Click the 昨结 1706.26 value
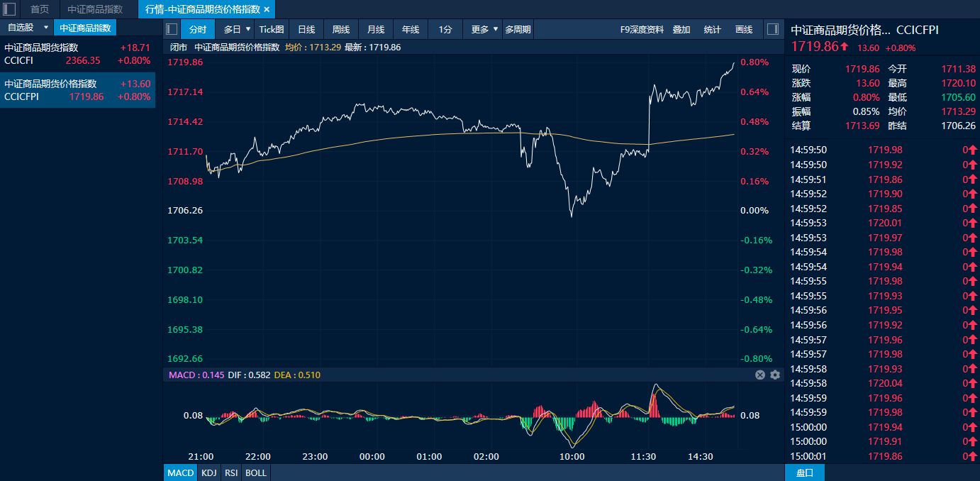The width and height of the screenshot is (980, 481). (x=959, y=126)
